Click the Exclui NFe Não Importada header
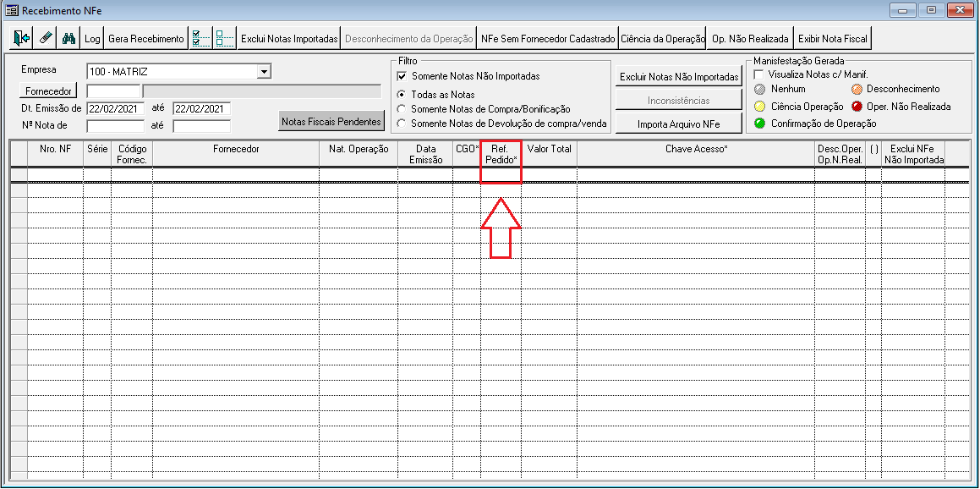 (913, 155)
